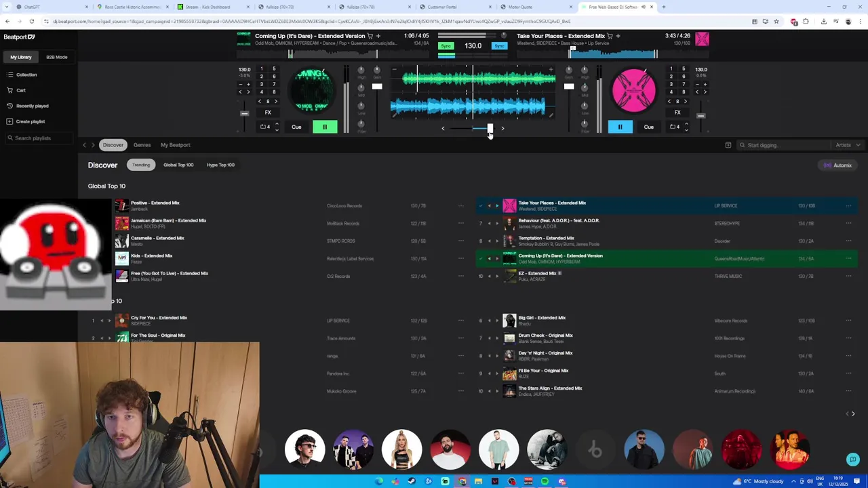Open more options for Positive - Extended Mix row

pyautogui.click(x=460, y=205)
